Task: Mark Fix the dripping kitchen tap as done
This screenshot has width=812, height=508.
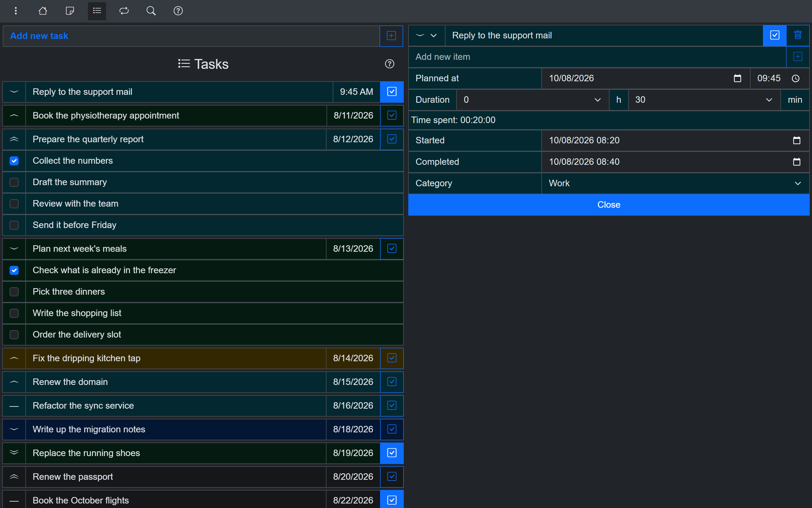Action: coord(392,358)
